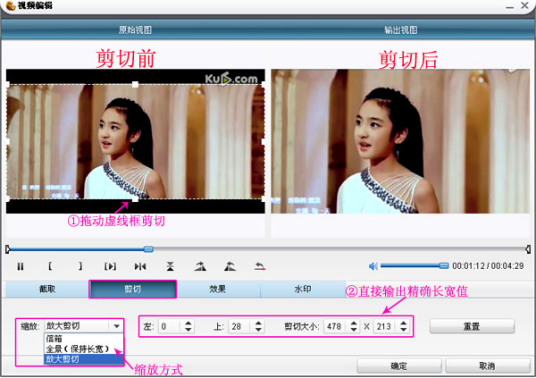
Task: Pause the video playback
Action: tap(21, 266)
